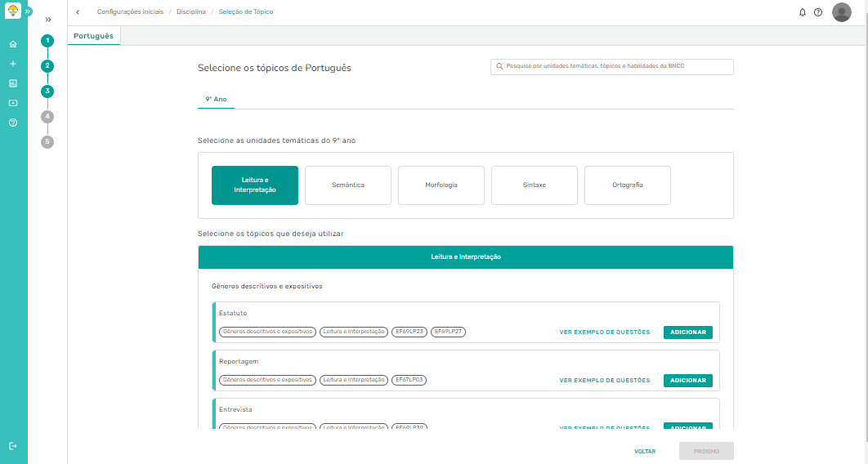
Task: Expand the steps panel with double chevron
Action: (48, 20)
